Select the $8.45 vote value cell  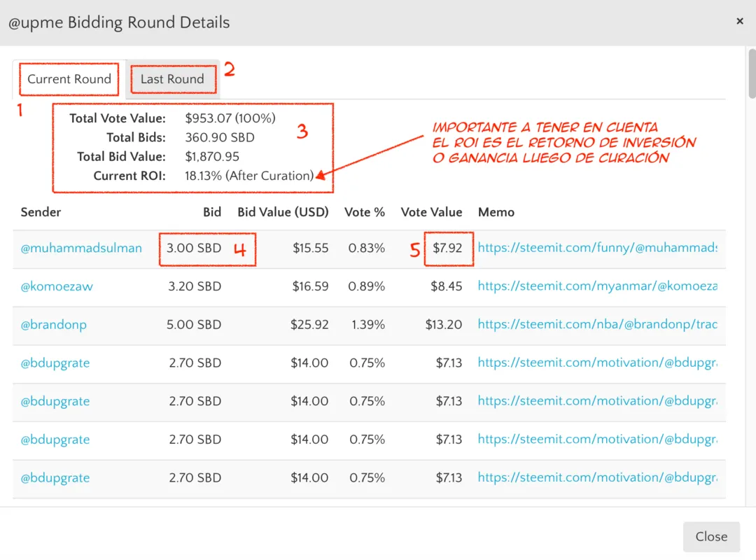446,286
